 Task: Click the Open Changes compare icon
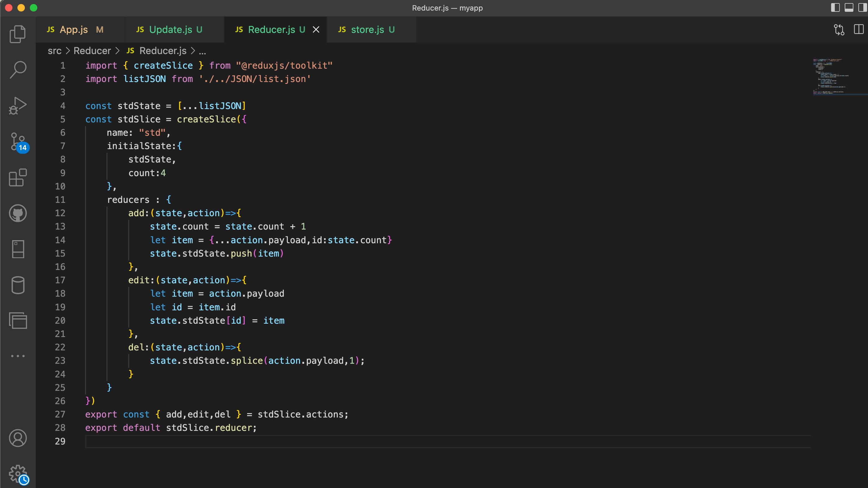point(839,30)
